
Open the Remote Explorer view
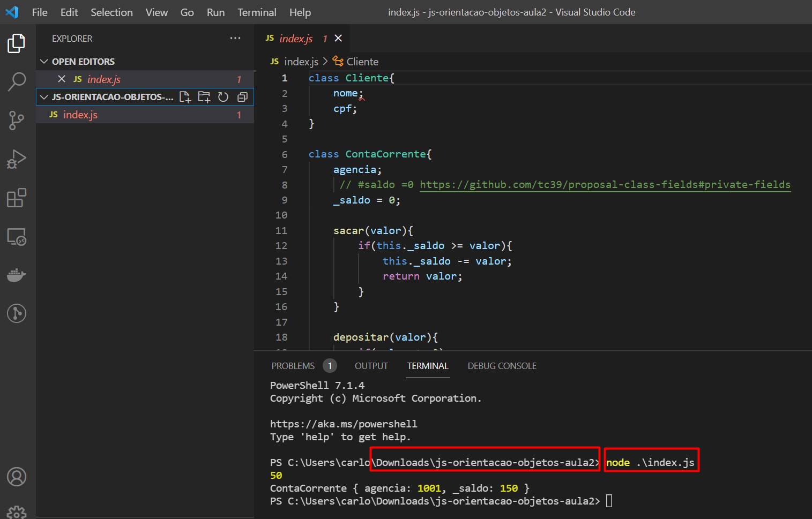coord(17,236)
